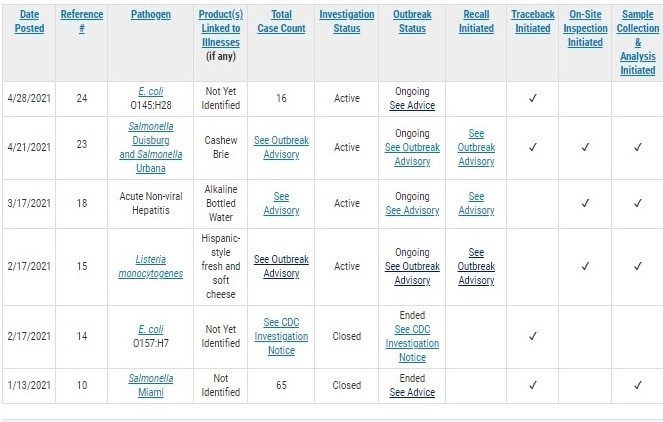Viewport: 663px width, 422px height.
Task: Open See CDC Investigation Notice in Total Case Count
Action: pyautogui.click(x=281, y=336)
